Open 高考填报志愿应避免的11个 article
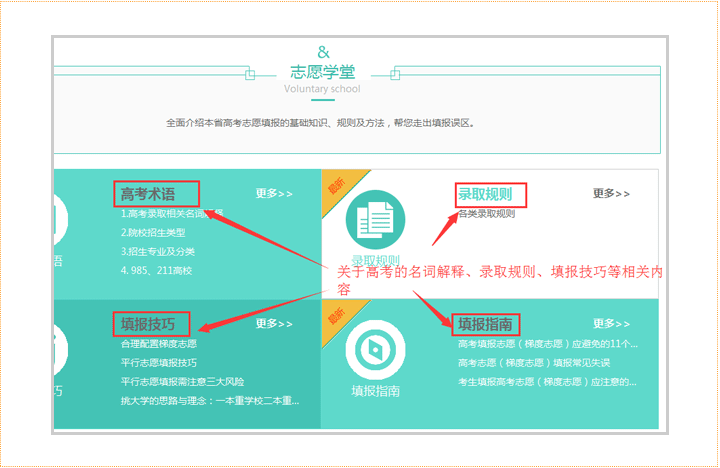 point(548,344)
